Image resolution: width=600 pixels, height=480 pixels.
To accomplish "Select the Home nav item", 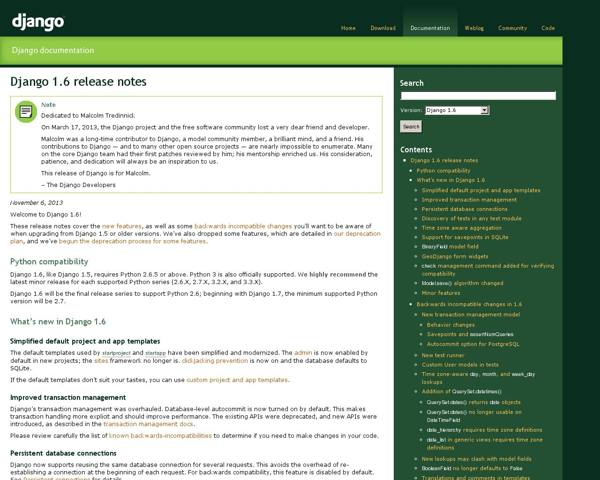I will (x=348, y=28).
